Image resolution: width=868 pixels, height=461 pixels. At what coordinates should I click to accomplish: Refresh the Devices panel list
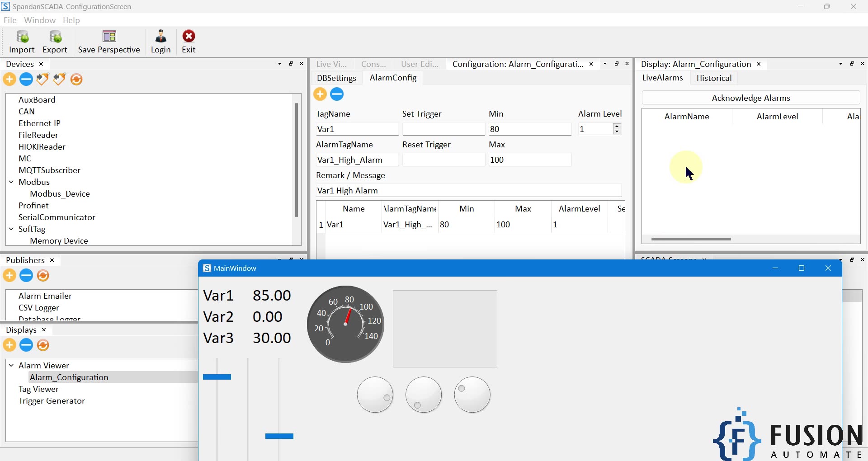click(x=76, y=80)
